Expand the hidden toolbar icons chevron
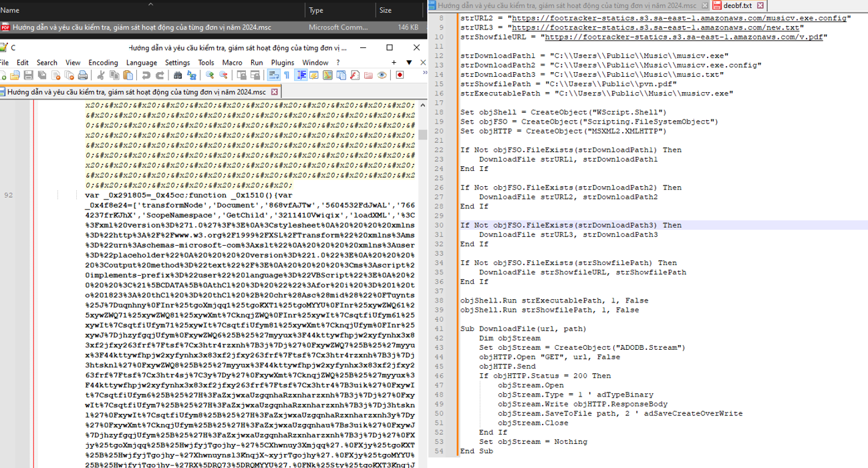Viewport: 868px width, 468px height. [x=424, y=73]
